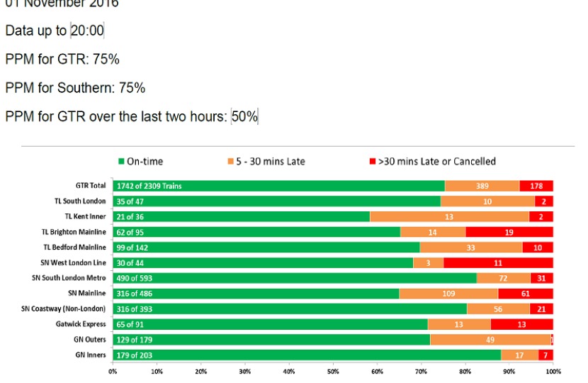Click the PPM for Southern: 75% text

(x=75, y=88)
